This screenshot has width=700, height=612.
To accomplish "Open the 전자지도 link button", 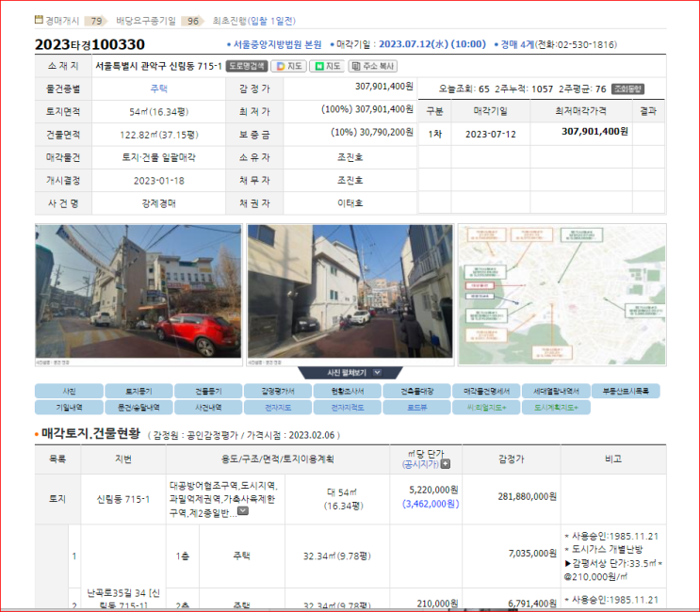I will [x=278, y=408].
